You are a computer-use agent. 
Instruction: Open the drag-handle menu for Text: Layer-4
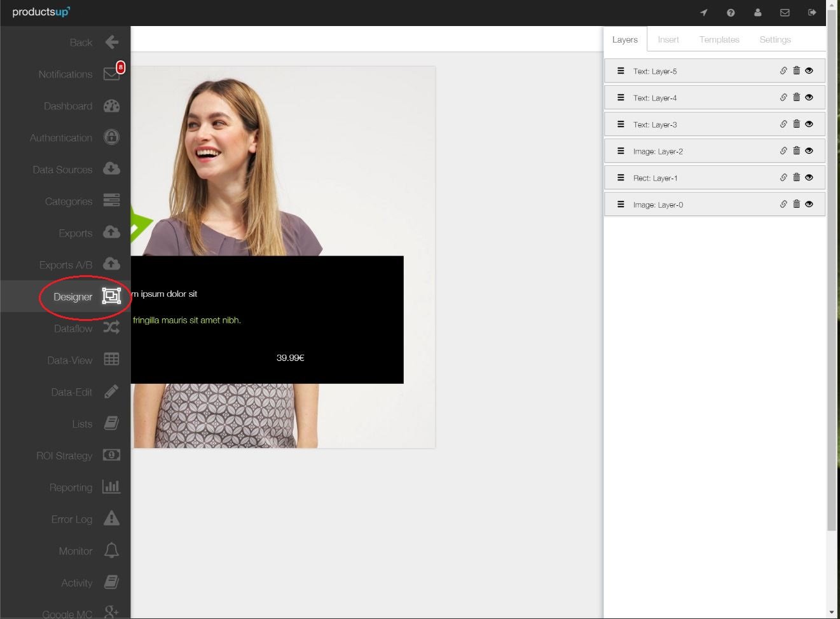621,97
